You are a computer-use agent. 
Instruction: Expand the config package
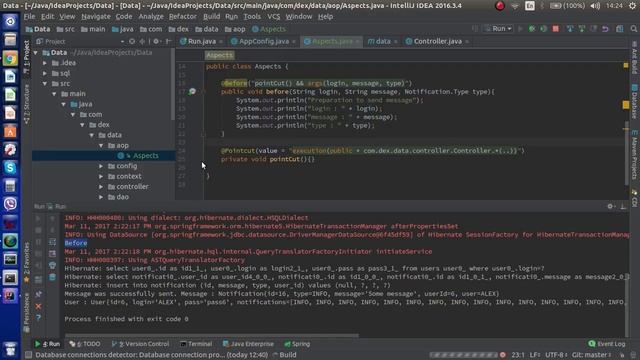101,166
